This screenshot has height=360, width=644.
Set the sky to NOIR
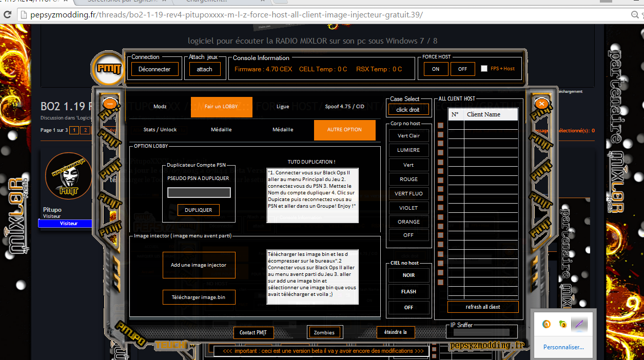pyautogui.click(x=408, y=275)
